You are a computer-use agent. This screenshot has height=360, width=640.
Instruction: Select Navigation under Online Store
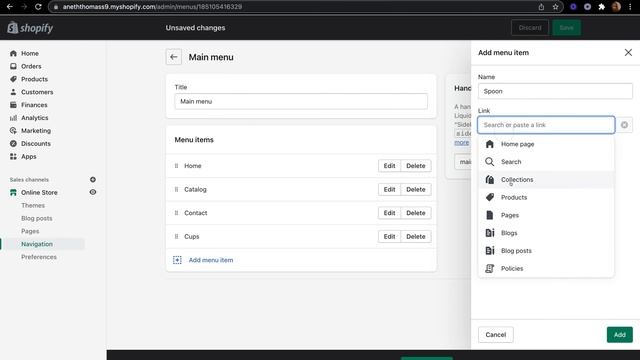tap(37, 244)
